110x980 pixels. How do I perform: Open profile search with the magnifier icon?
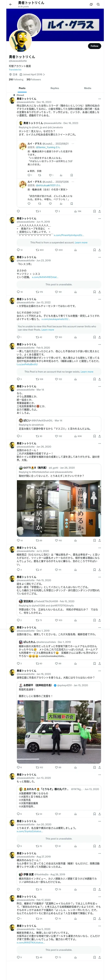coord(98,5)
